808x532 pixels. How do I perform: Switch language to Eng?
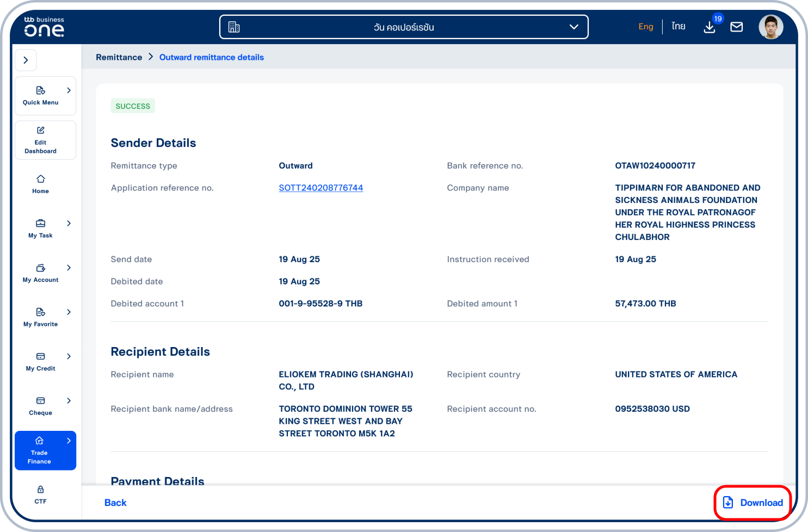click(646, 26)
